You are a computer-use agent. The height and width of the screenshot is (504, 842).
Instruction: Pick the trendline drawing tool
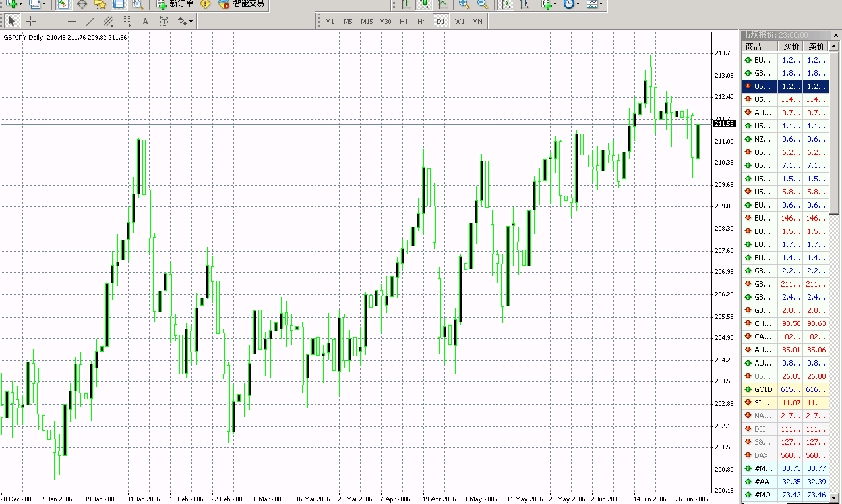[90, 21]
